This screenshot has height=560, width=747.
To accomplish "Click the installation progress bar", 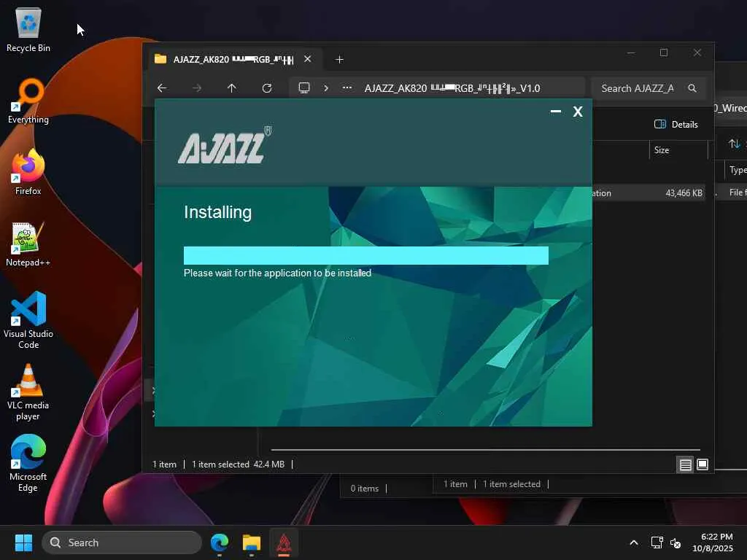I will point(366,255).
